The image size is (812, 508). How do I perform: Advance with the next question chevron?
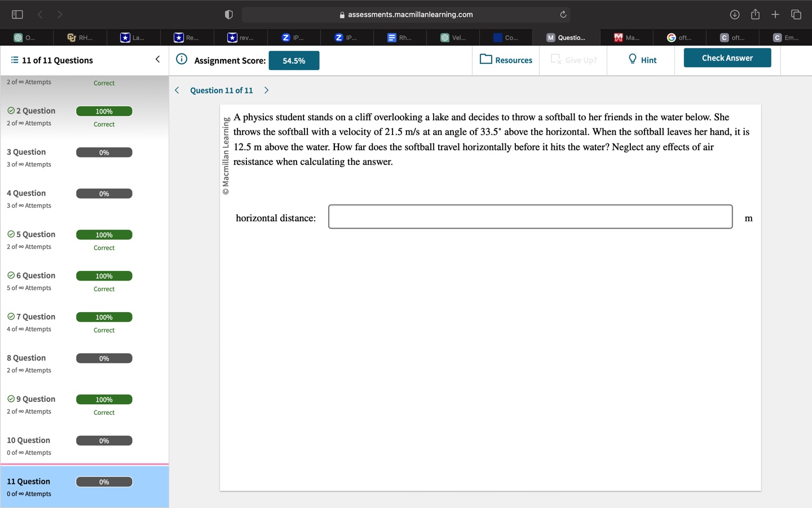(266, 90)
